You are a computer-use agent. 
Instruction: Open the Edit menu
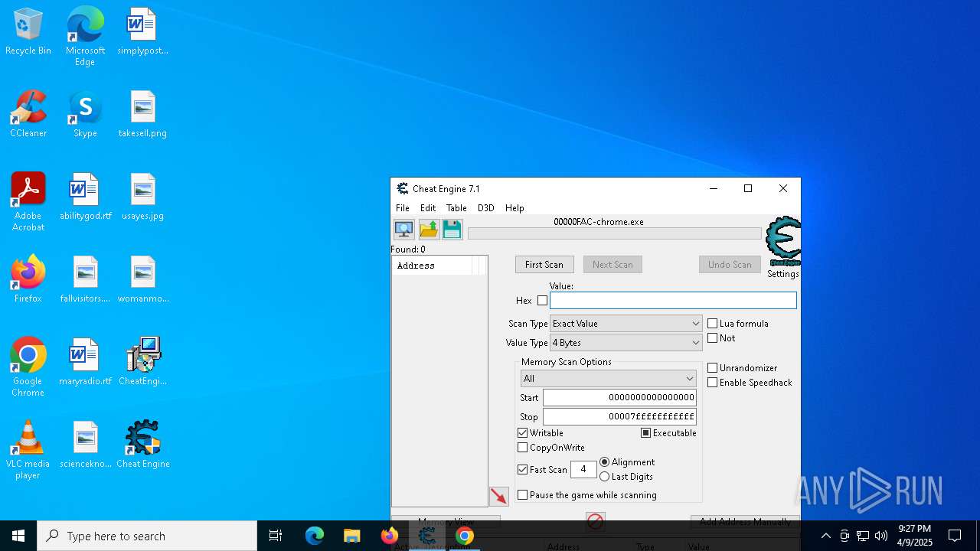point(428,208)
